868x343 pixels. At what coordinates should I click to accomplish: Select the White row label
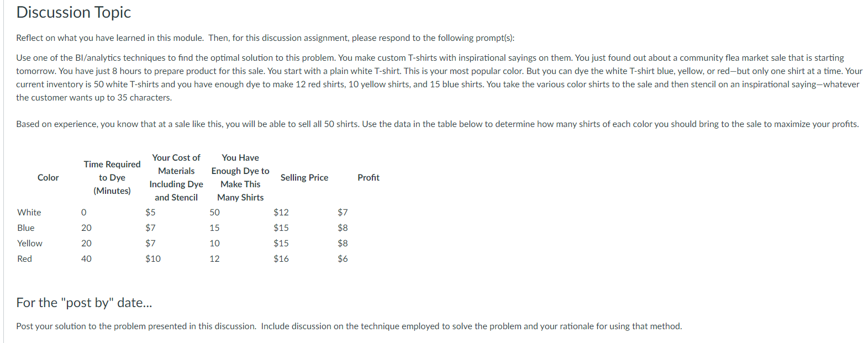[29, 212]
